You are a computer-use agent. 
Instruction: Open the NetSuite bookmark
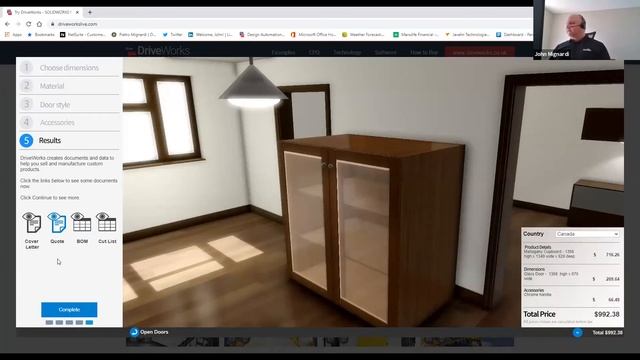[x=83, y=35]
